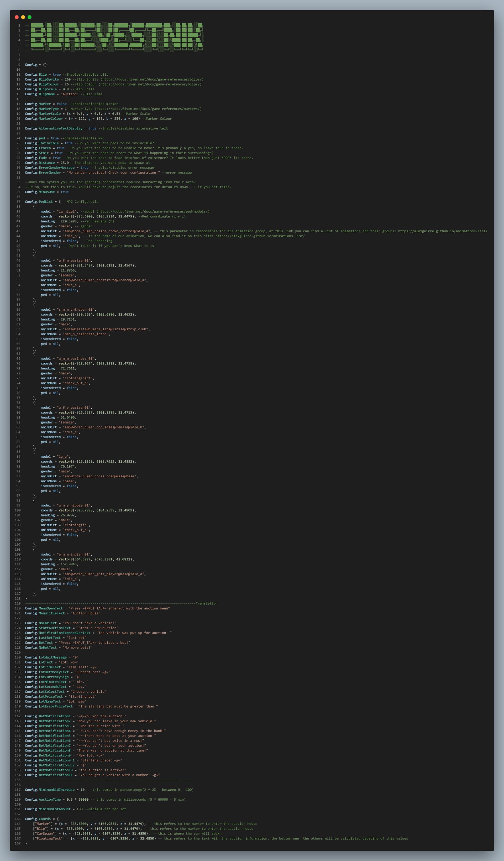The width and height of the screenshot is (504, 861).
Task: Open blips URL on the Config.BlipColour line
Action: [x=150, y=84]
